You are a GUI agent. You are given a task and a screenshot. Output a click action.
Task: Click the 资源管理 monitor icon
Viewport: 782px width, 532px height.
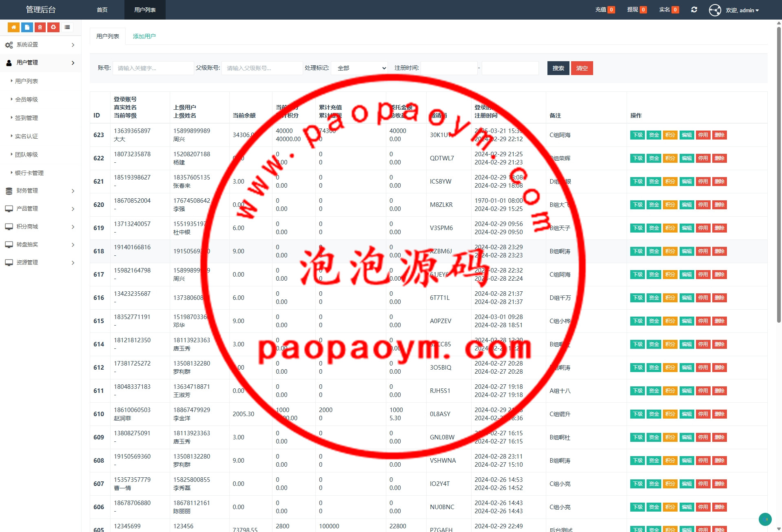coord(9,263)
